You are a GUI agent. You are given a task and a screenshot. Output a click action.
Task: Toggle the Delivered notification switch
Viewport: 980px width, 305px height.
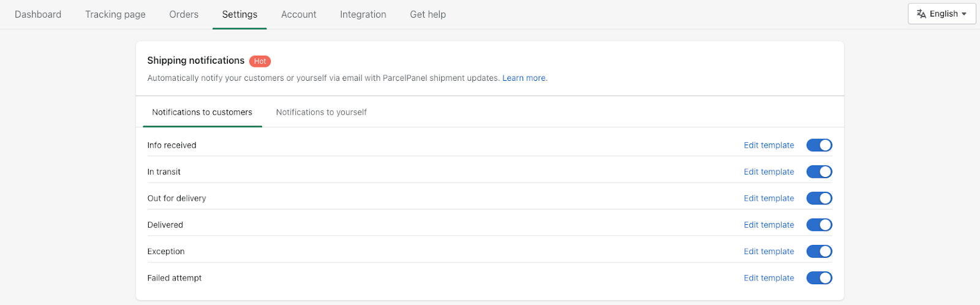tap(819, 225)
